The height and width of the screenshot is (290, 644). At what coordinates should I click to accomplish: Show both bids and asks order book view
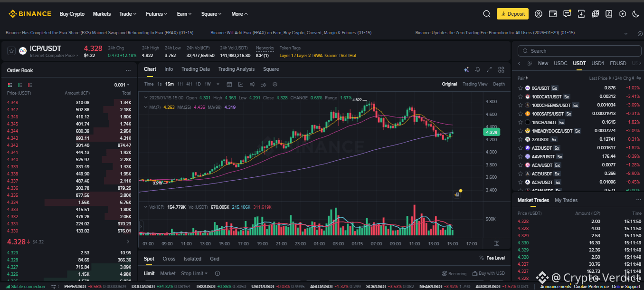click(x=9, y=85)
